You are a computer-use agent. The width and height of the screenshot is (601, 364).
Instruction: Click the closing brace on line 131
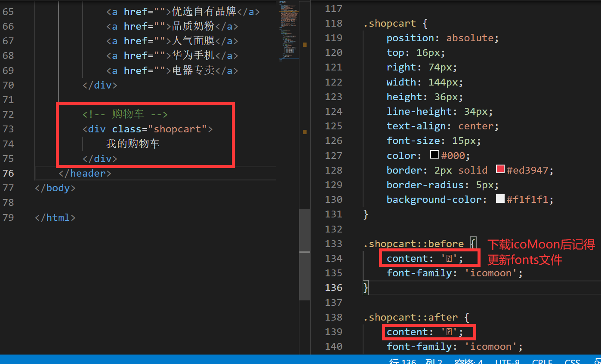point(366,214)
